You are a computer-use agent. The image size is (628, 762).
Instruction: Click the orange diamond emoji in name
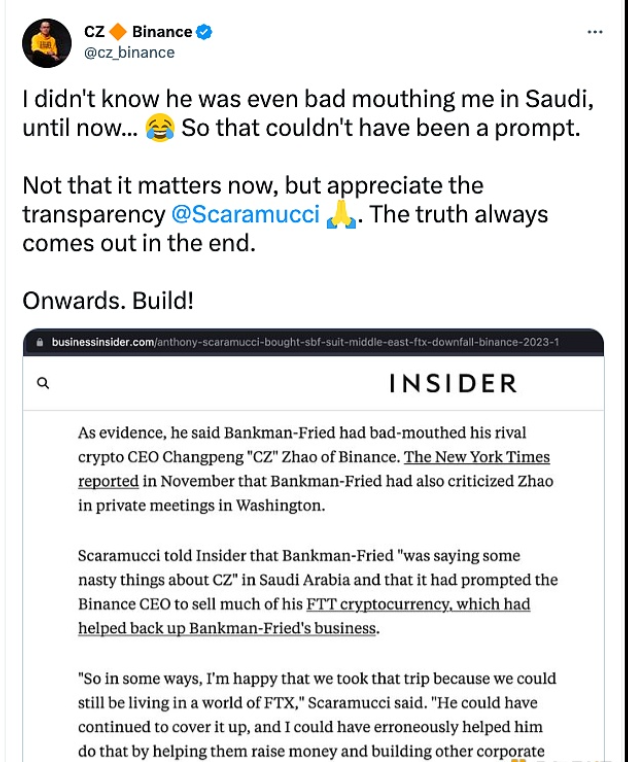point(119,32)
